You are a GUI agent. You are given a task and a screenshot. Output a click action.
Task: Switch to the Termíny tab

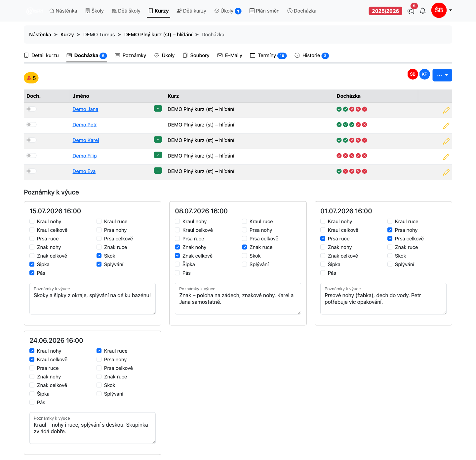click(268, 55)
